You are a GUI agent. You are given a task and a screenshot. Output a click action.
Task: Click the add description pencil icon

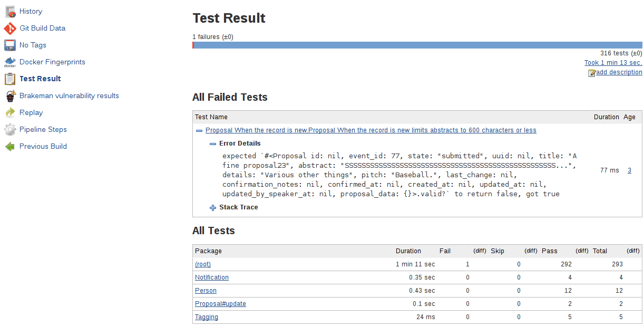(591, 72)
